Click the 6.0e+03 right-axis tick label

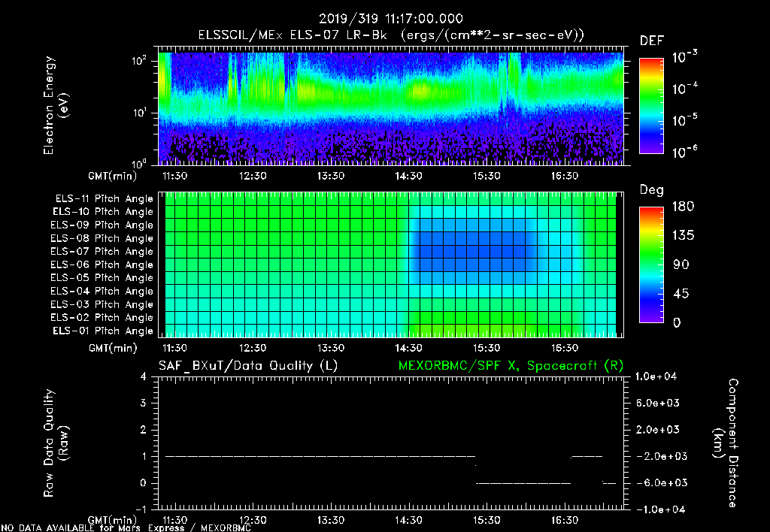click(657, 403)
